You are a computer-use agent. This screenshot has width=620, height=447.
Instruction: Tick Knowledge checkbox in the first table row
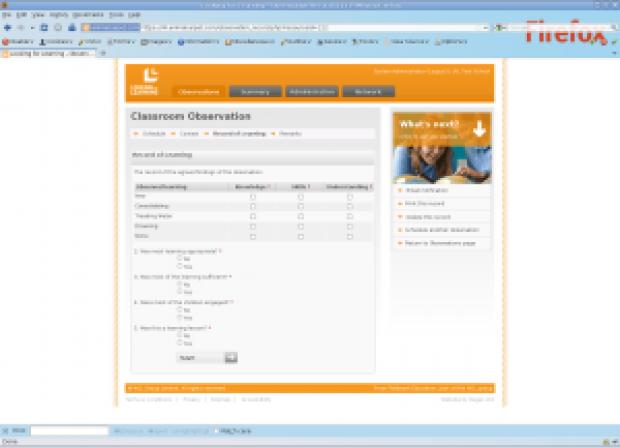pos(253,197)
